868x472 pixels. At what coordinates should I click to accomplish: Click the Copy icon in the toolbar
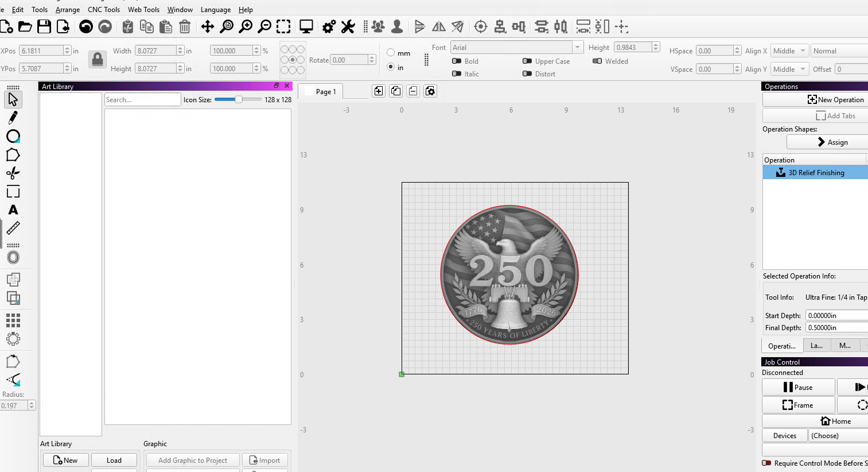(147, 26)
